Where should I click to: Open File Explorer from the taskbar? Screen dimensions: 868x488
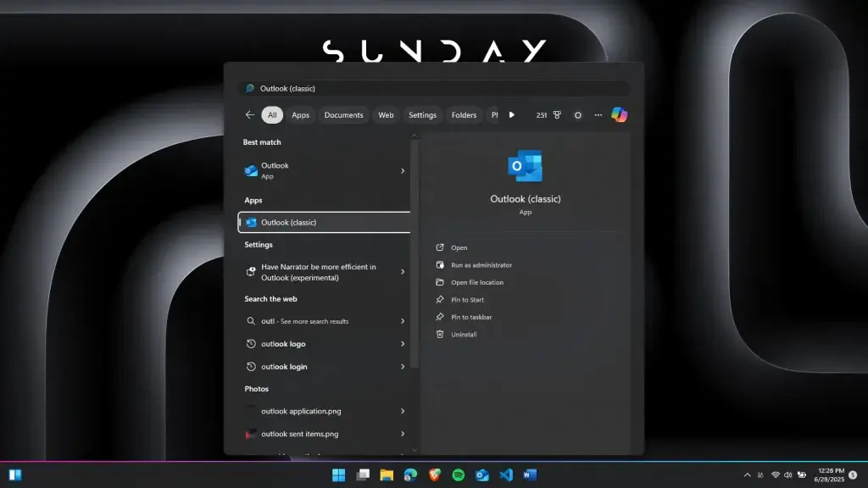tap(387, 474)
